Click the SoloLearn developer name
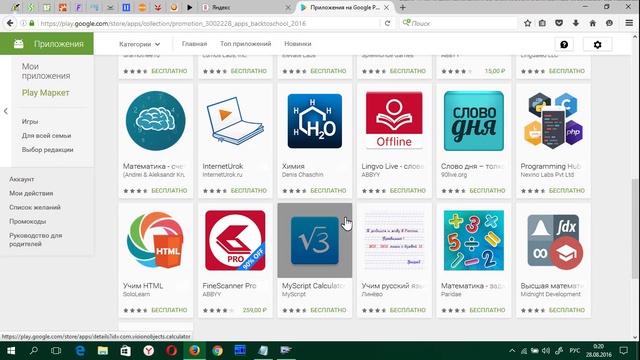 click(136, 294)
